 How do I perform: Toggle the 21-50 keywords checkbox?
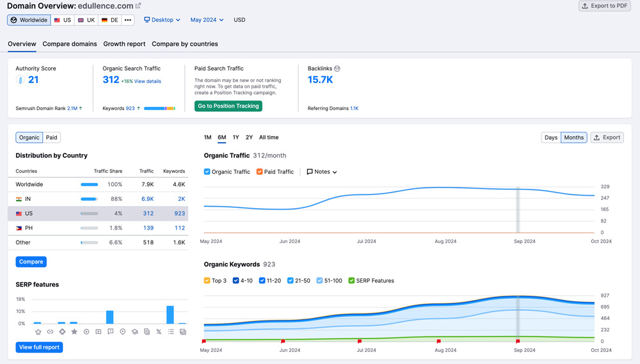pyautogui.click(x=290, y=280)
